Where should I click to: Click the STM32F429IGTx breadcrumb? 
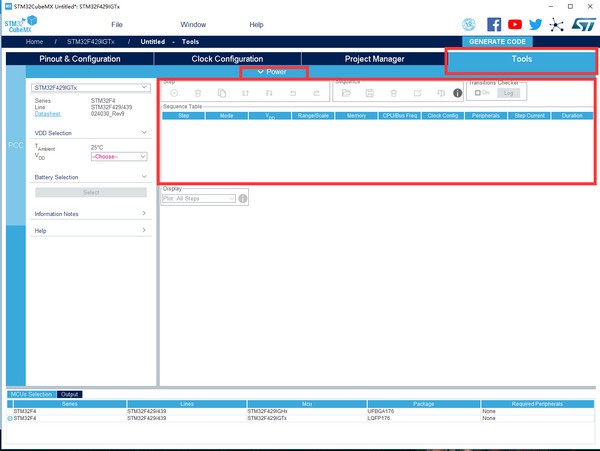pyautogui.click(x=91, y=42)
